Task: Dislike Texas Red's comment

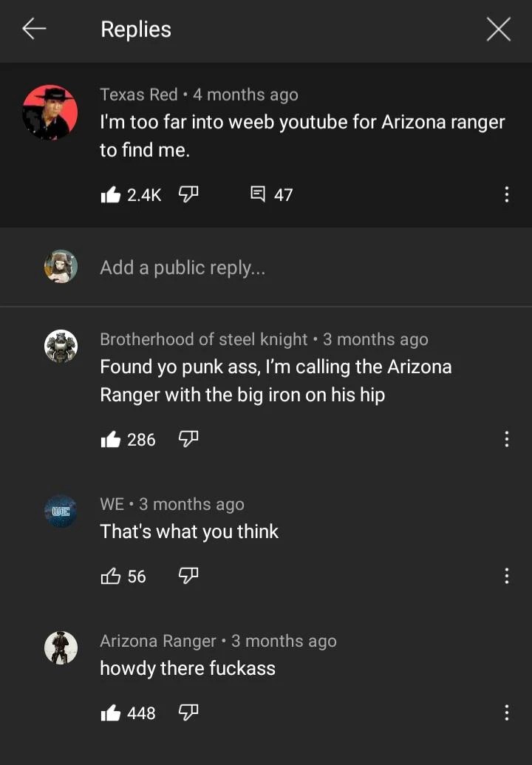Action: tap(188, 194)
